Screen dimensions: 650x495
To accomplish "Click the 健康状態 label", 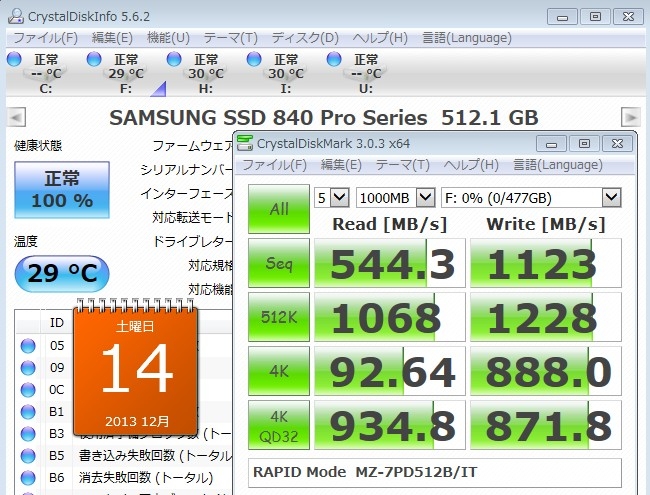I will click(38, 146).
